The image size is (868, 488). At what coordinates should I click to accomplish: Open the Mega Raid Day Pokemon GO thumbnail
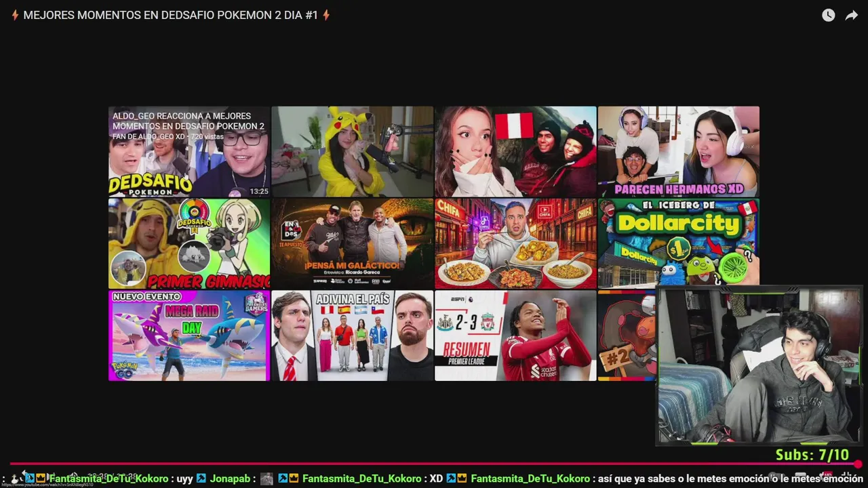tap(189, 335)
